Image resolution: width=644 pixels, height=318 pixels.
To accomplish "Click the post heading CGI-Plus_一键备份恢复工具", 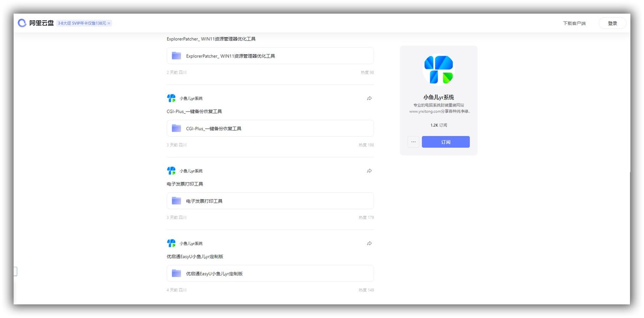I will click(x=194, y=112).
